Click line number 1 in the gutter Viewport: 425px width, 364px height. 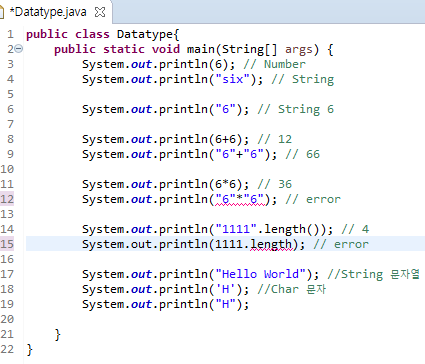click(x=10, y=34)
